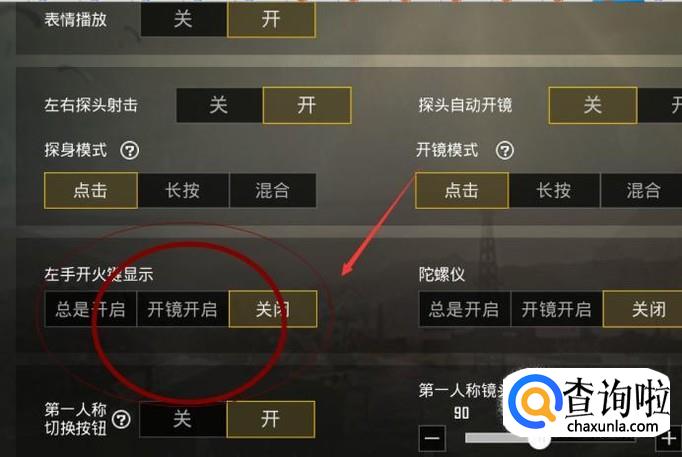Image resolution: width=682 pixels, height=457 pixels.
Task: Select 点击 under 探身模式
Action: (x=90, y=190)
